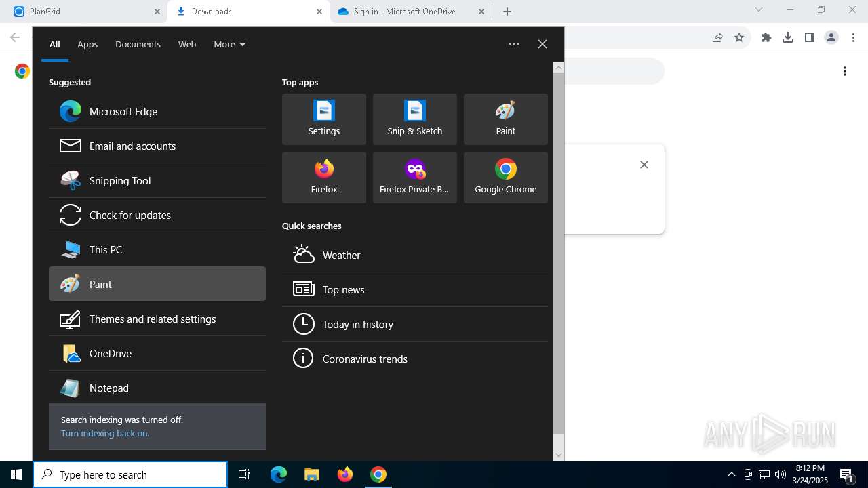
Task: Click the Chrome back arrow button
Action: tap(15, 37)
